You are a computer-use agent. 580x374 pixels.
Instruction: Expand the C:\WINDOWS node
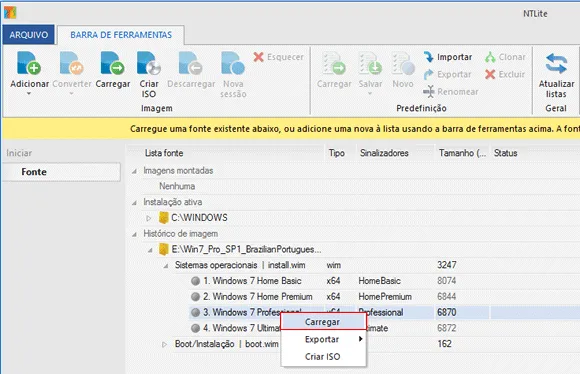[149, 218]
